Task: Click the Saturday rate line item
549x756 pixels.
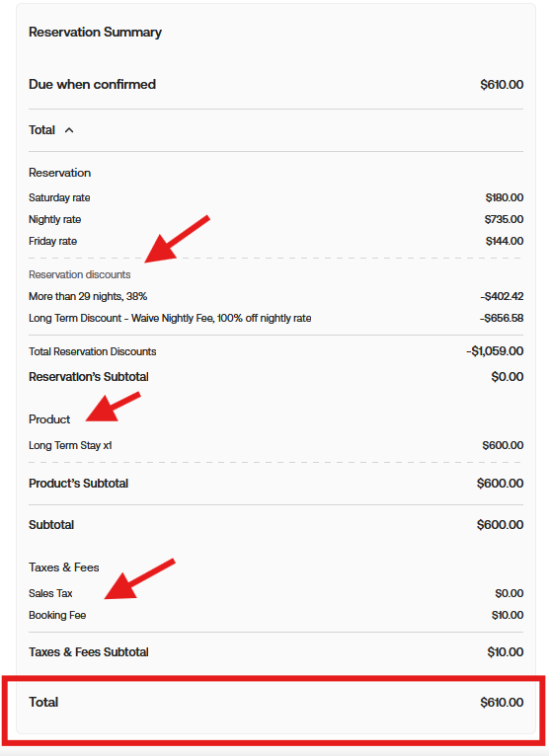Action: pyautogui.click(x=275, y=197)
